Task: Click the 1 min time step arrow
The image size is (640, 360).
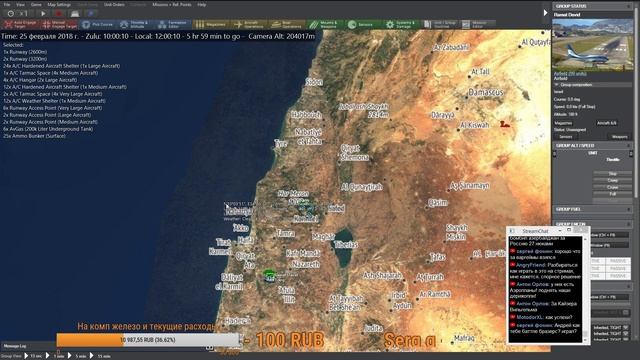Action: pyautogui.click(x=48, y=356)
